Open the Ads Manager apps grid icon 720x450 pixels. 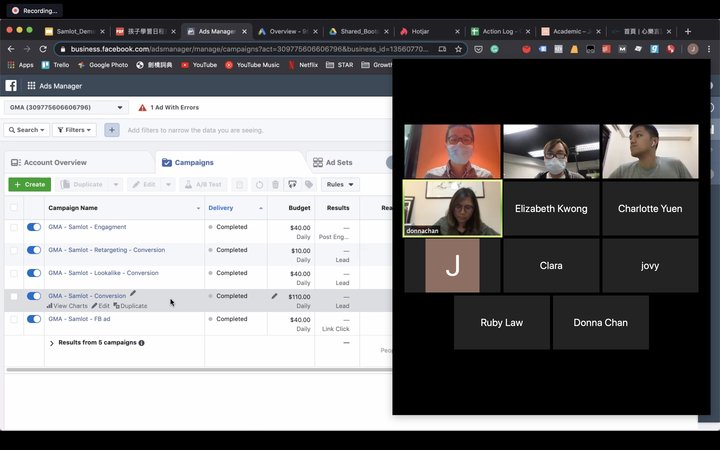tap(31, 85)
